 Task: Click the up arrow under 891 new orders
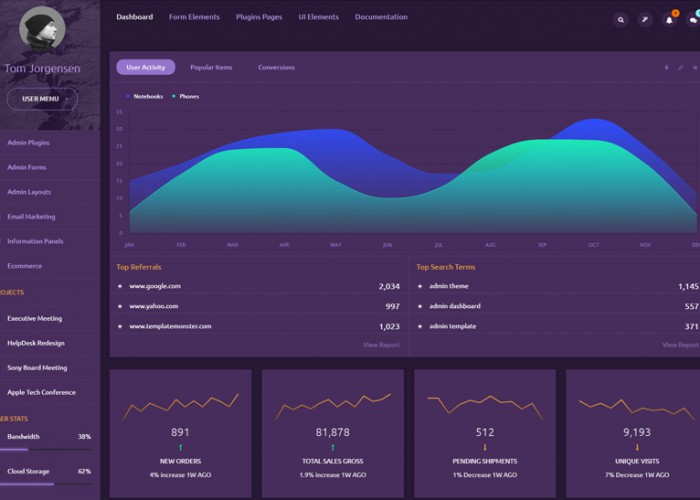[x=180, y=447]
